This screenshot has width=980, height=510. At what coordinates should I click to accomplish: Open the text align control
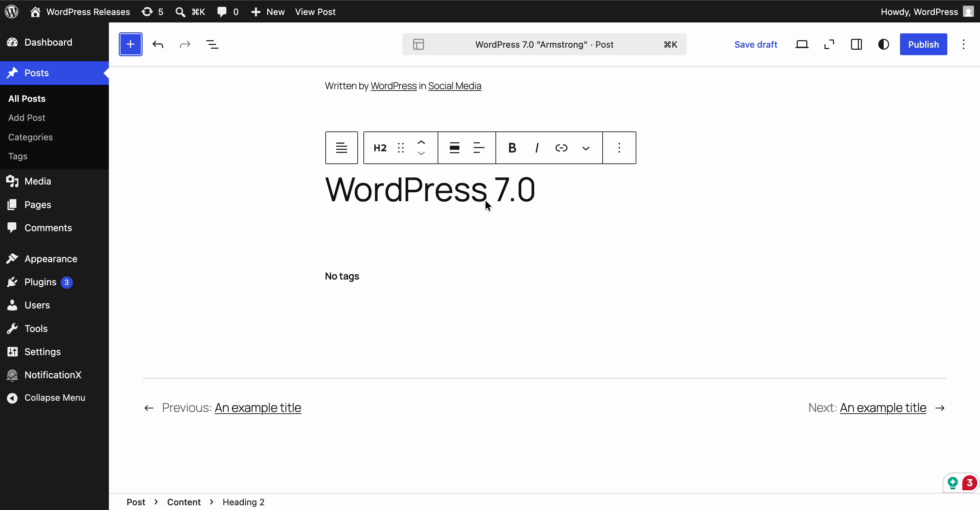(479, 148)
